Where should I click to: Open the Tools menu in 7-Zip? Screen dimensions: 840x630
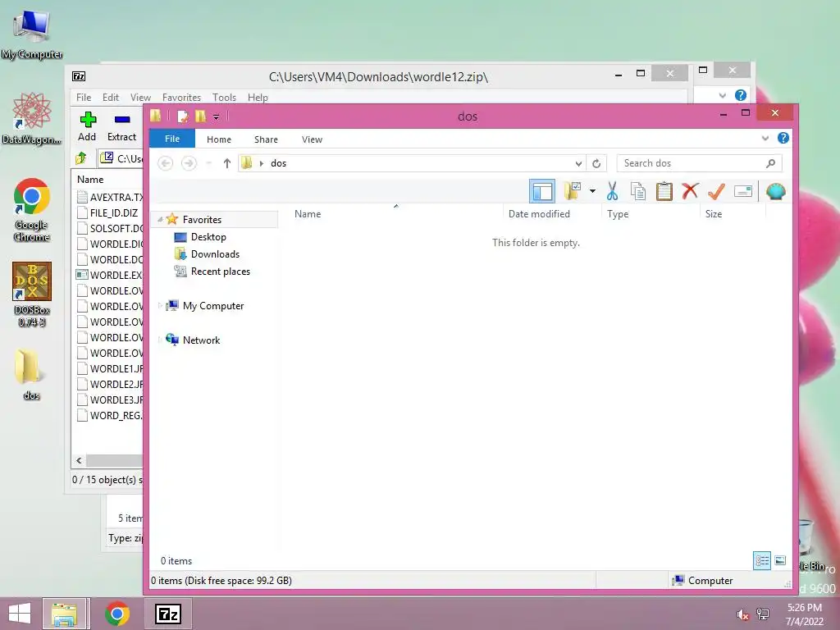coord(224,97)
